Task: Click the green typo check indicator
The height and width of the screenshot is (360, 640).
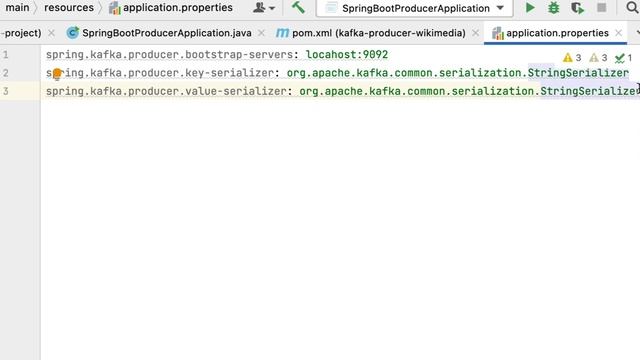Action: (x=623, y=58)
